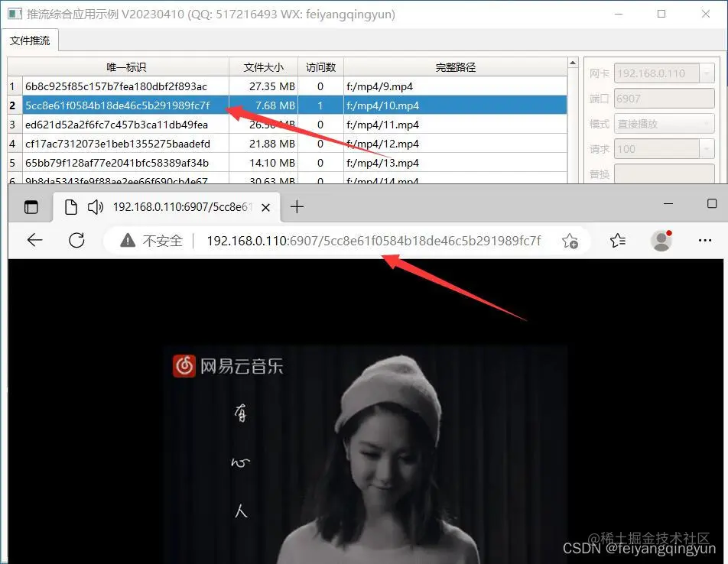Image resolution: width=728 pixels, height=564 pixels.
Task: Click the 14.10 MB size cell
Action: [263, 163]
